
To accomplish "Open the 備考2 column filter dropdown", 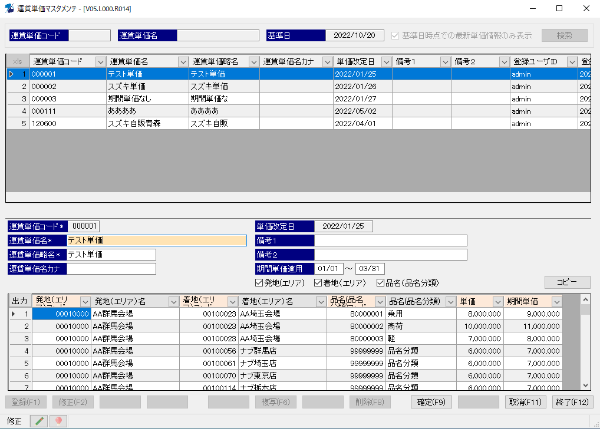I will [504, 62].
